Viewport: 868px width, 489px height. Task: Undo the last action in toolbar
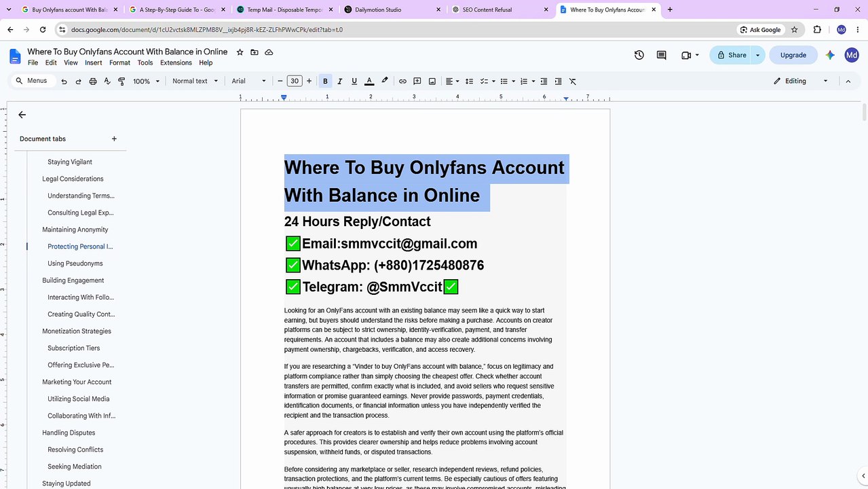point(64,81)
